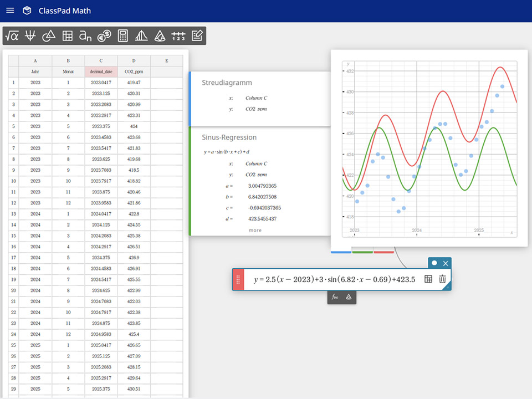Open the graph function tool
The height and width of the screenshot is (399, 532).
30,36
